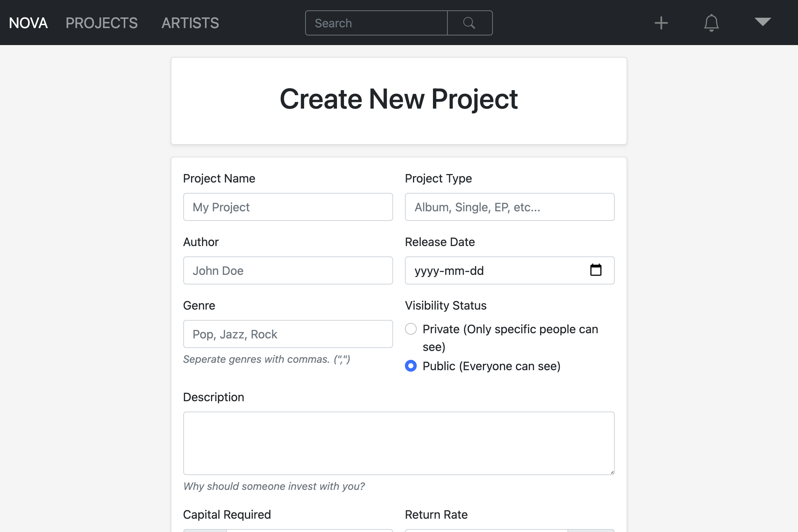Viewport: 798px width, 532px height.
Task: Click the Description resize handle corner
Action: pyautogui.click(x=612, y=472)
